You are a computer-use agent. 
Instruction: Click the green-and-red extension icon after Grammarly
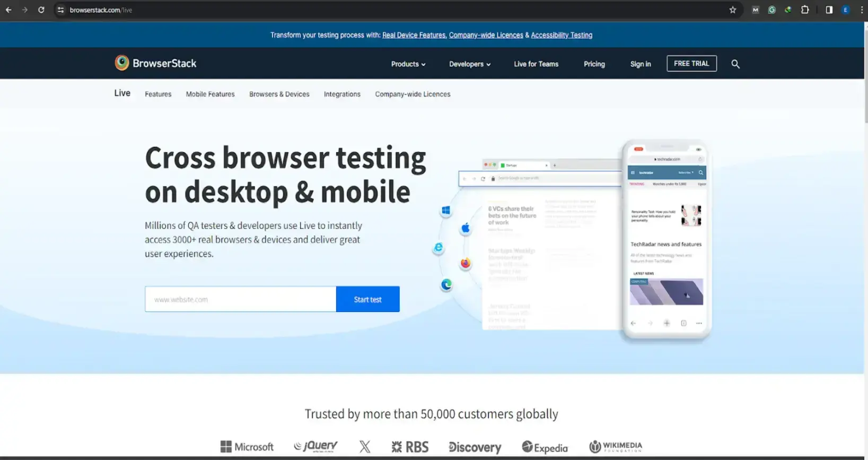[x=788, y=10]
